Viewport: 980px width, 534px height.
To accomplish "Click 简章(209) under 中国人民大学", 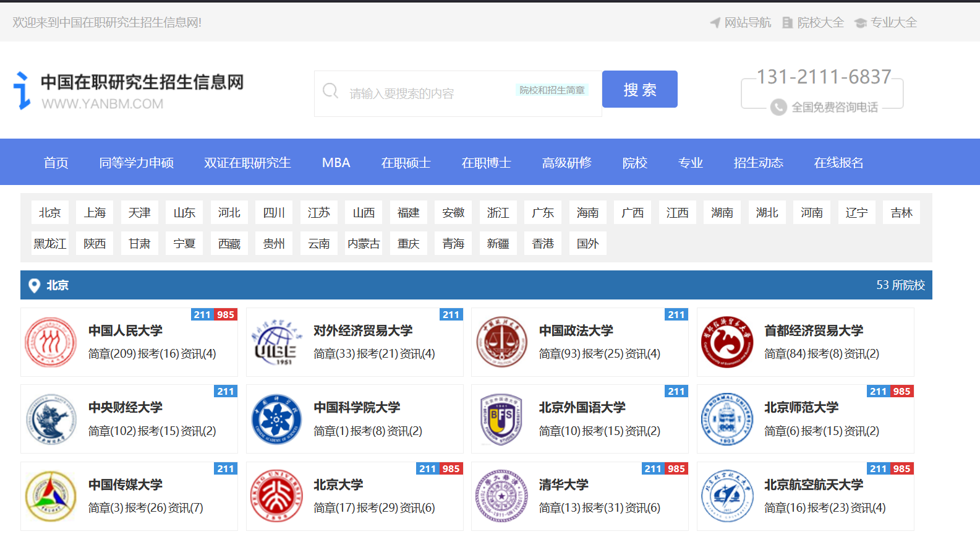I will coord(113,353).
